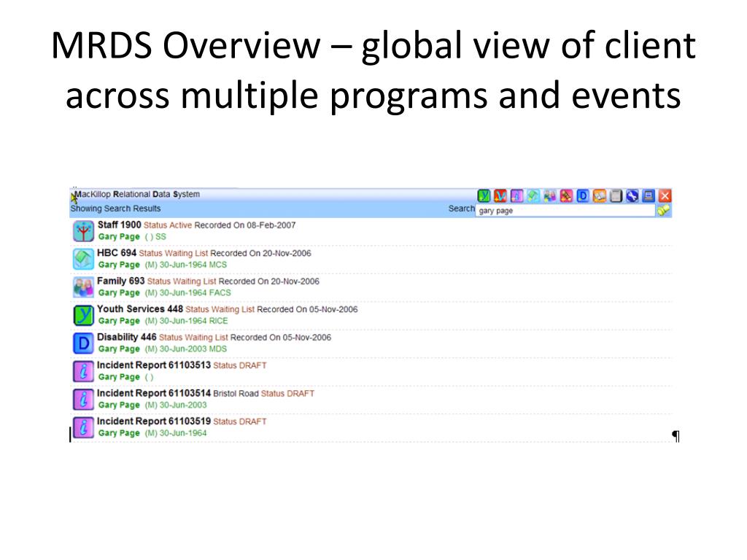The image size is (747, 560).
Task: Click the blue D Disability toolbar icon
Action: coord(583,195)
